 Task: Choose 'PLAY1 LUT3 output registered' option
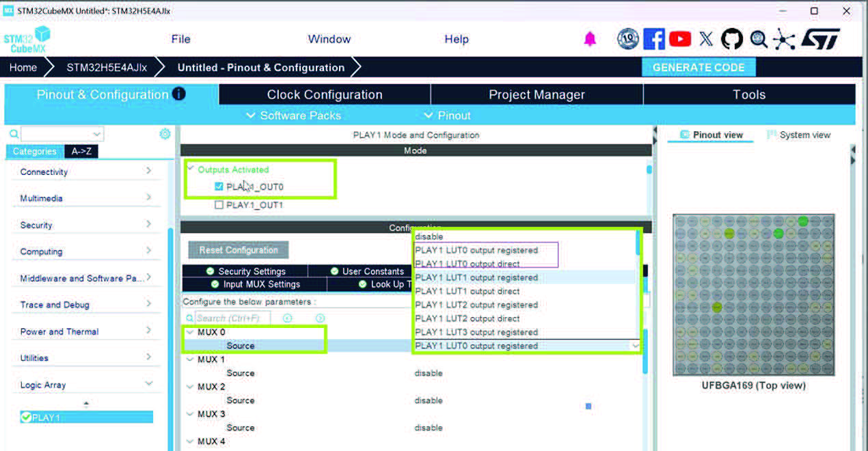point(524,332)
